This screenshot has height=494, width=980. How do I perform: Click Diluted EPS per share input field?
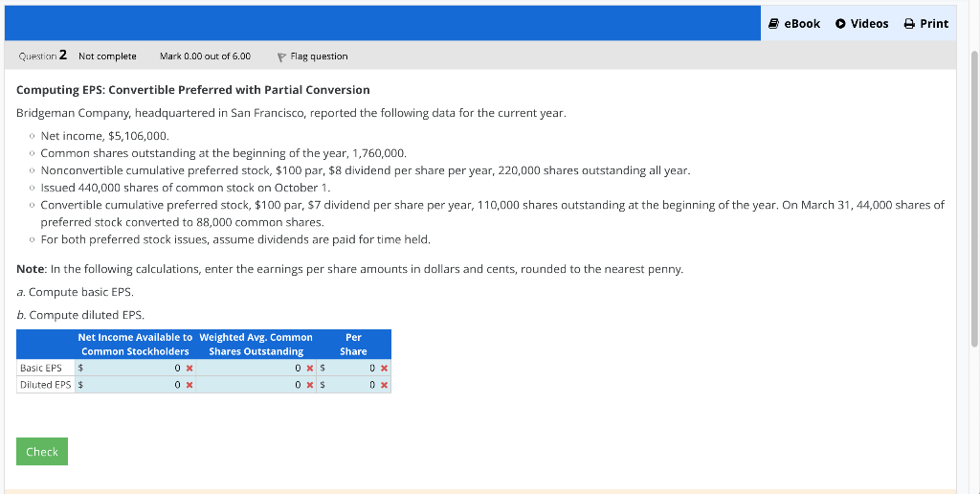click(352, 385)
